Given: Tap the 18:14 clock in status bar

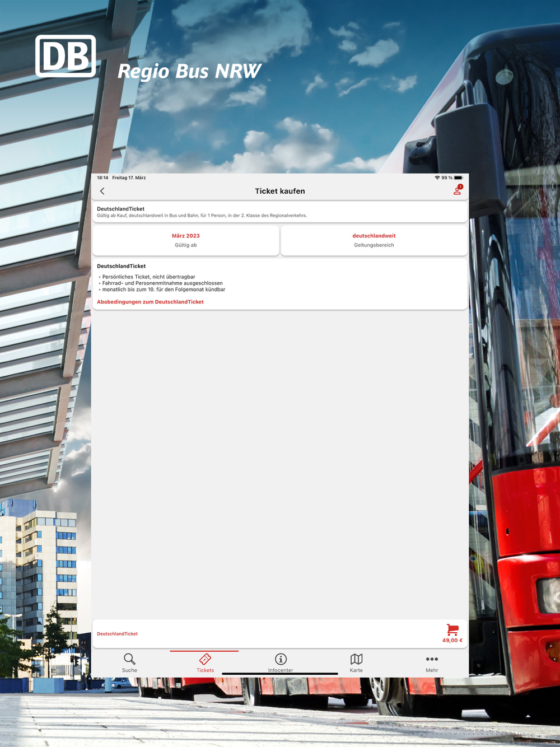Looking at the screenshot, I should click(102, 178).
